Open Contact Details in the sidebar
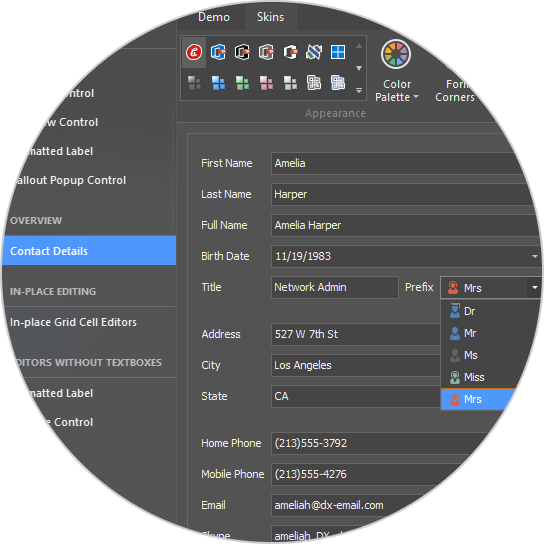Viewport: 544px width, 544px height. click(90, 251)
